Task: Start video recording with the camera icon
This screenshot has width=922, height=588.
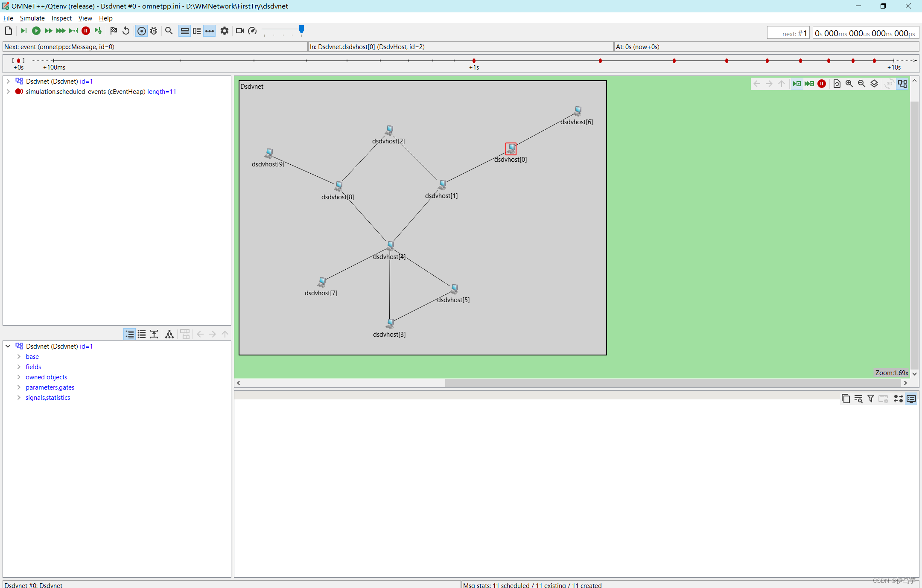Action: click(239, 31)
